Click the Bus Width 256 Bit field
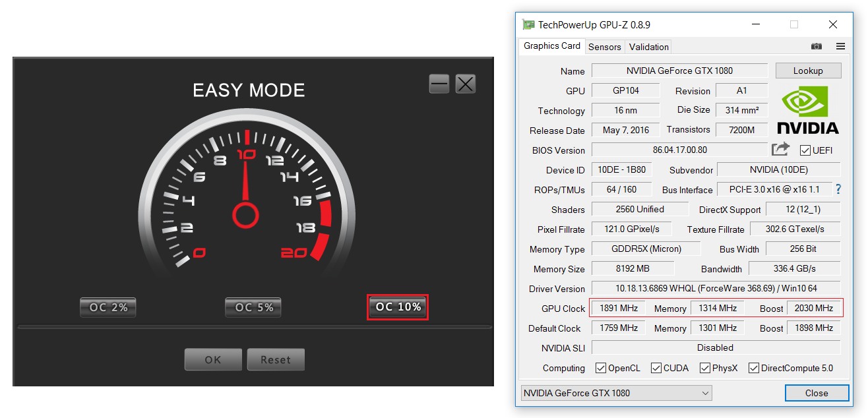 pyautogui.click(x=803, y=249)
